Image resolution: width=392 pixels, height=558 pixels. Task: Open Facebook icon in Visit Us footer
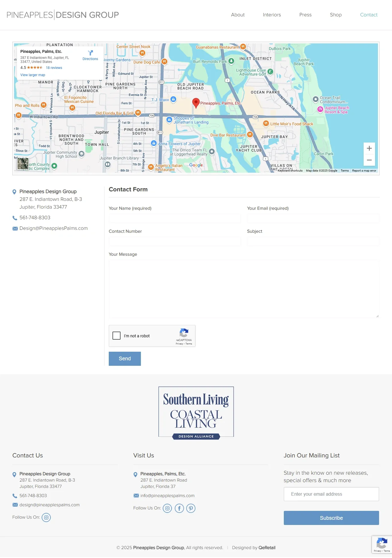pyautogui.click(x=179, y=508)
